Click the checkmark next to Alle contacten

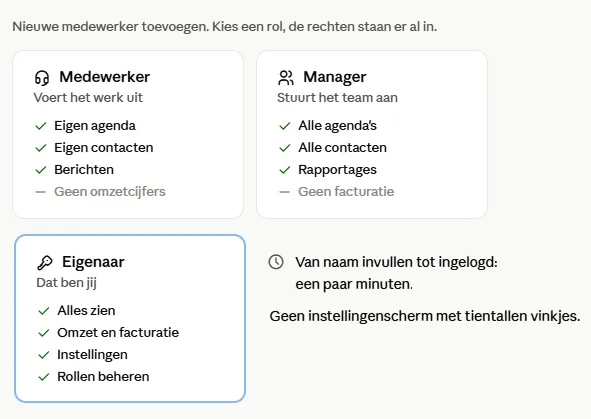[x=285, y=148]
